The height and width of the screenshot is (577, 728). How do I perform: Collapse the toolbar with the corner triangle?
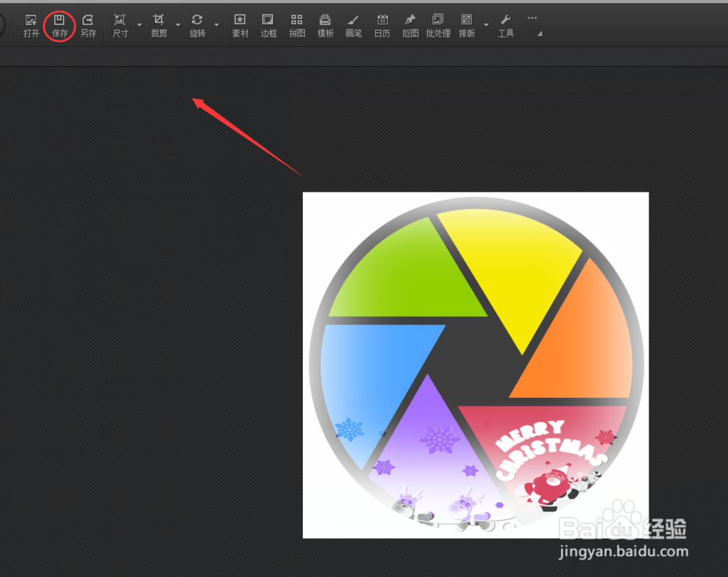(539, 34)
